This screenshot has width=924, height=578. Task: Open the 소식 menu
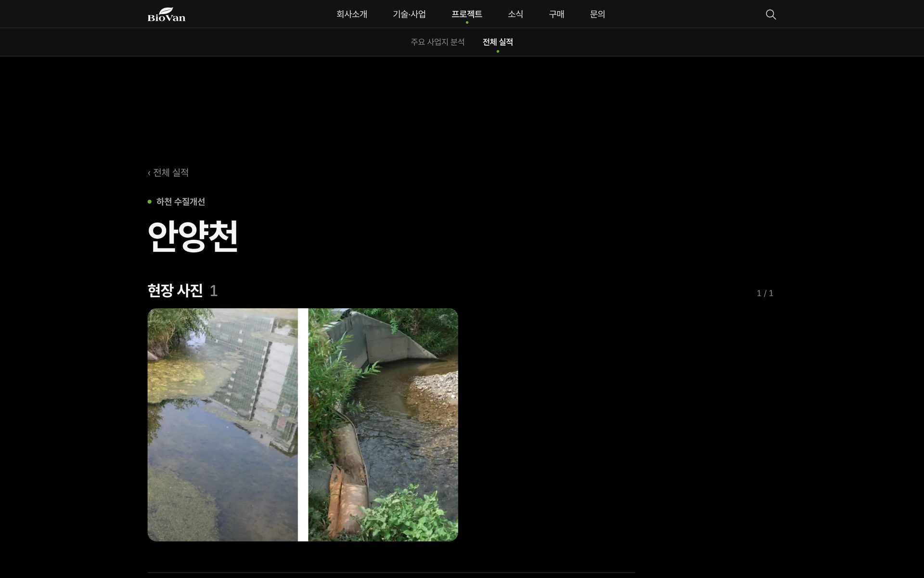515,14
